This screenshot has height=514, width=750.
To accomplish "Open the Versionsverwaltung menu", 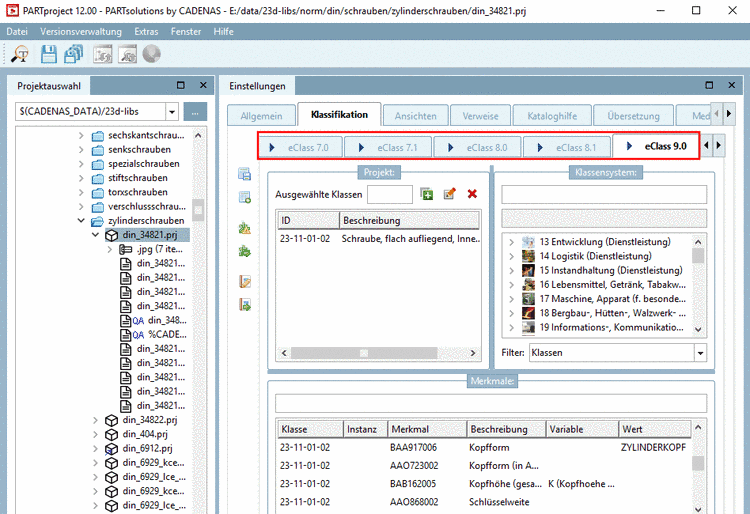I will click(x=81, y=32).
